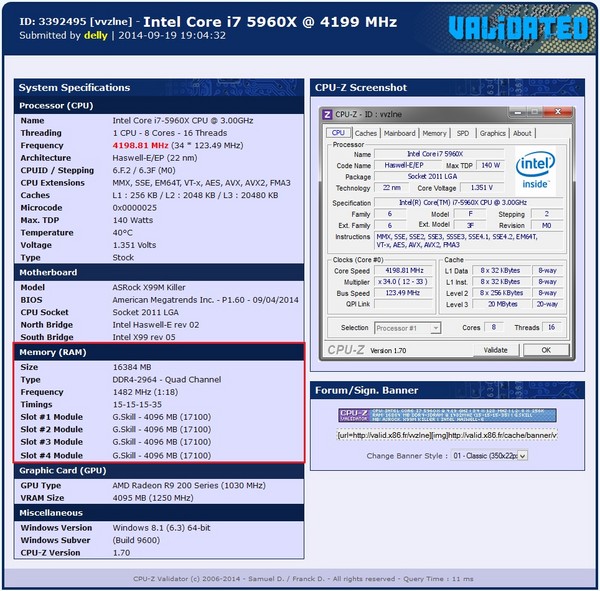This screenshot has width=600, height=591.
Task: Click the Max. TDP value 140 Watts
Action: click(x=133, y=220)
